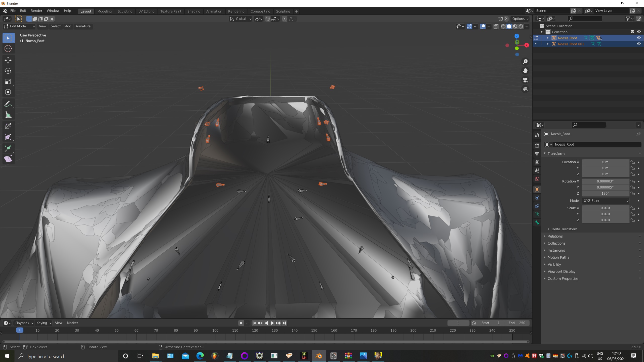644x362 pixels.
Task: Open the Render menu
Action: (36, 11)
